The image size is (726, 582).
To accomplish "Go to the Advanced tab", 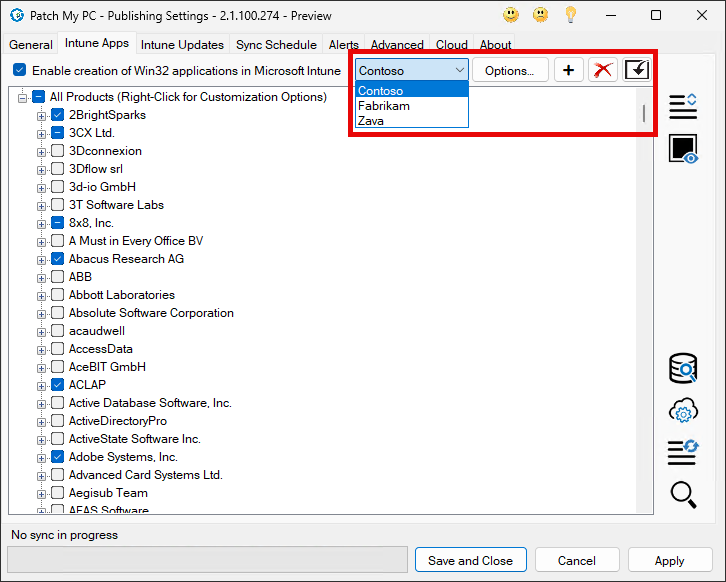I will [x=397, y=44].
